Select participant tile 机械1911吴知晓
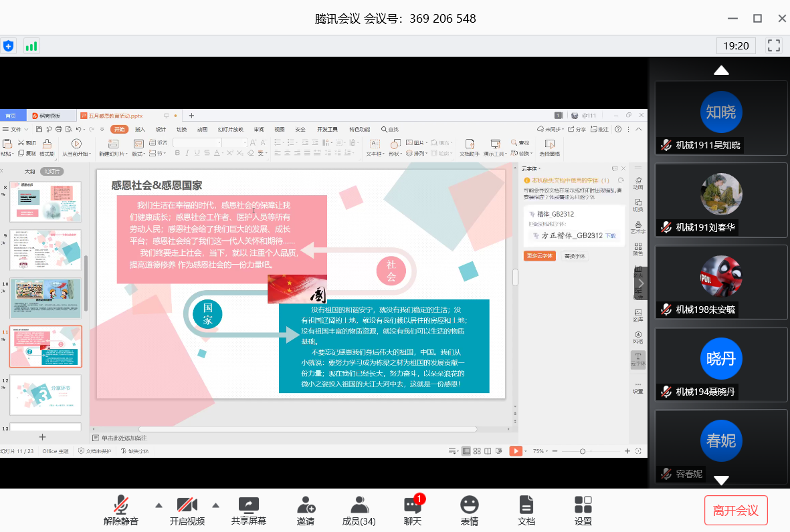The width and height of the screenshot is (790, 532). [x=721, y=118]
